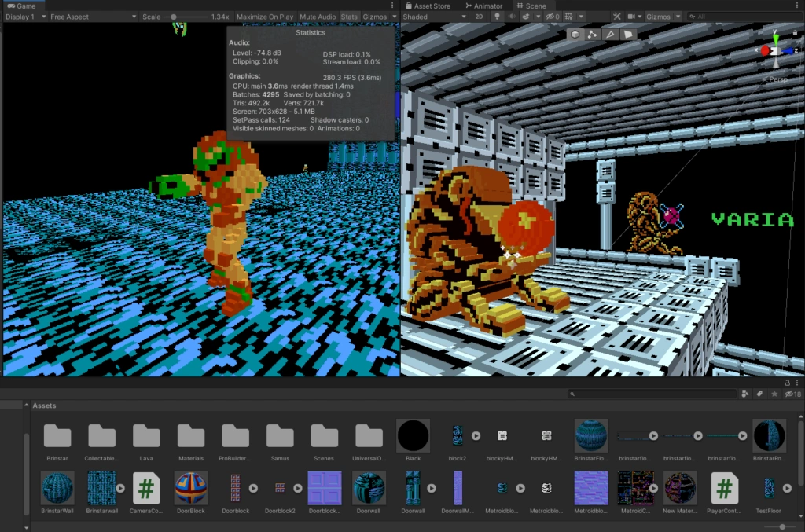Open the Display 1 dropdown
805x532 pixels.
pos(25,17)
